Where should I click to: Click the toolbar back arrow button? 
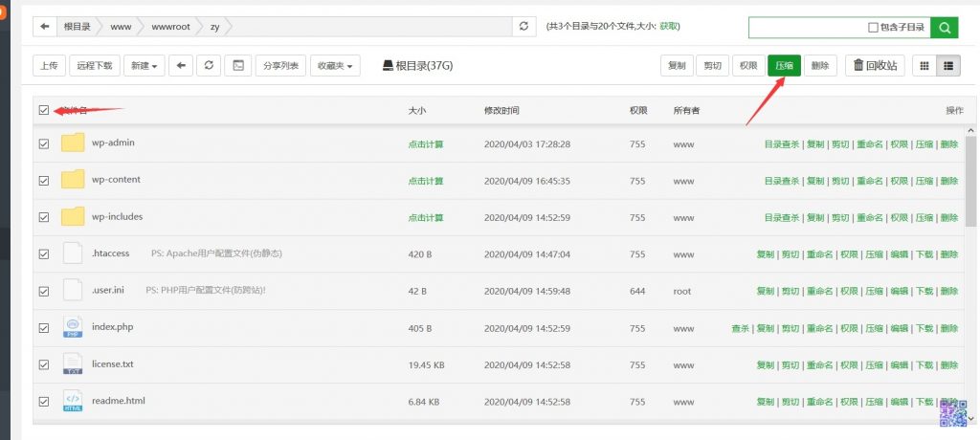[x=181, y=66]
